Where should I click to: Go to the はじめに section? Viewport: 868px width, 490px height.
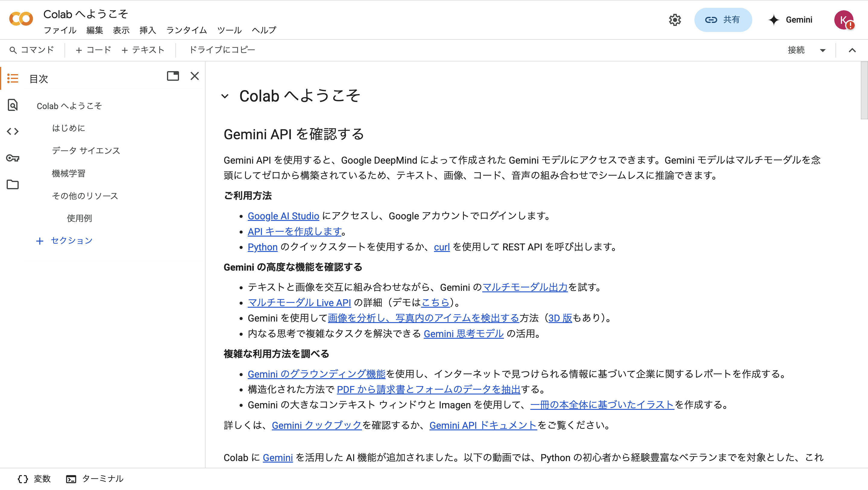(69, 128)
